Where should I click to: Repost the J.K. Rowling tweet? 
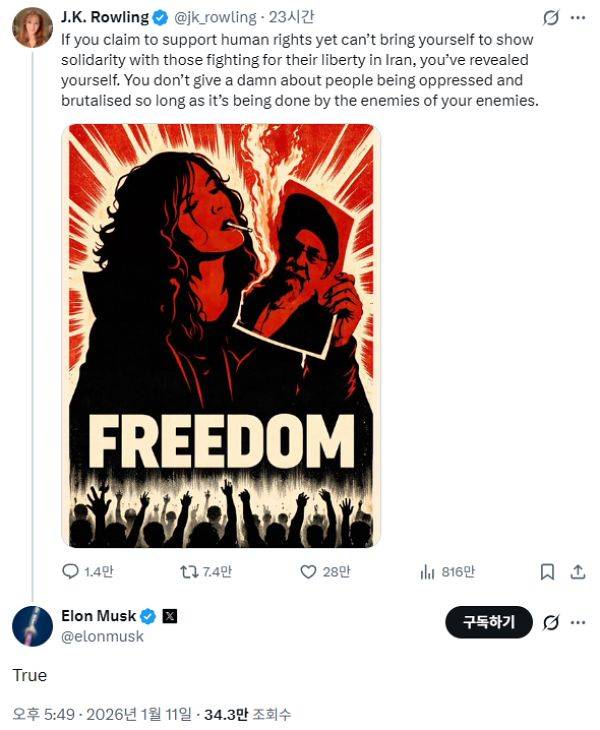188,571
